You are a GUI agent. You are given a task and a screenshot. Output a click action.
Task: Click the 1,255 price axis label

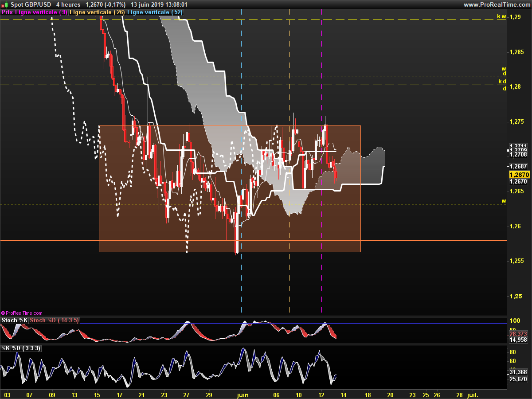(x=516, y=261)
